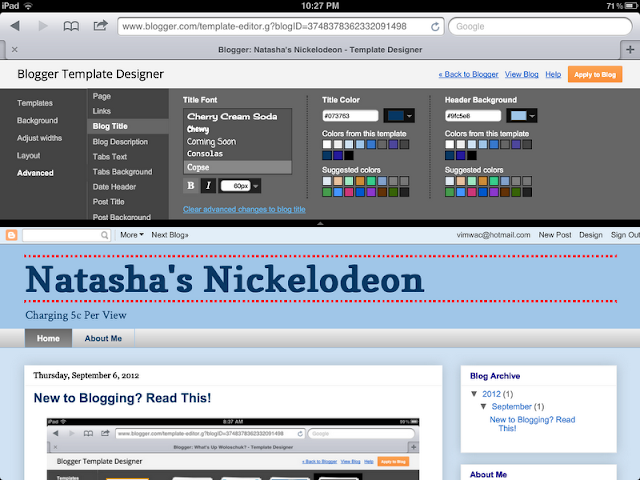The height and width of the screenshot is (480, 640).
Task: Click New Post in the navbar
Action: 555,235
